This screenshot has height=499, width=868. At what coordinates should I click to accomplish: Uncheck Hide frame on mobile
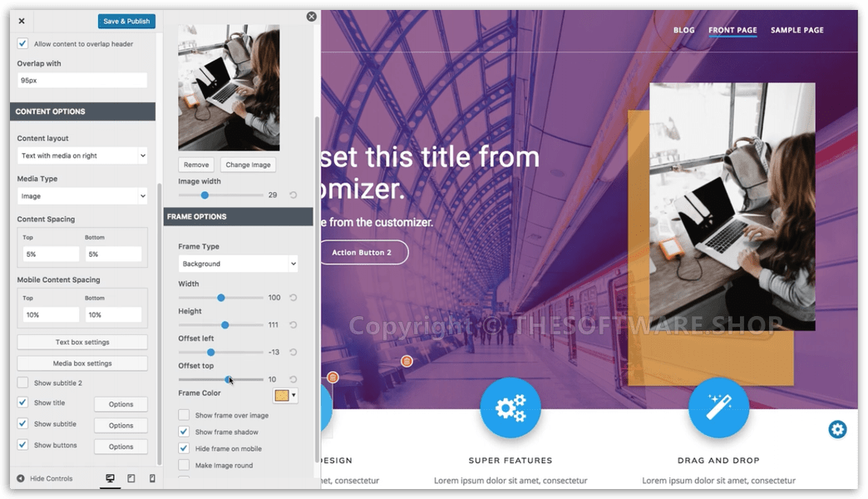184,448
